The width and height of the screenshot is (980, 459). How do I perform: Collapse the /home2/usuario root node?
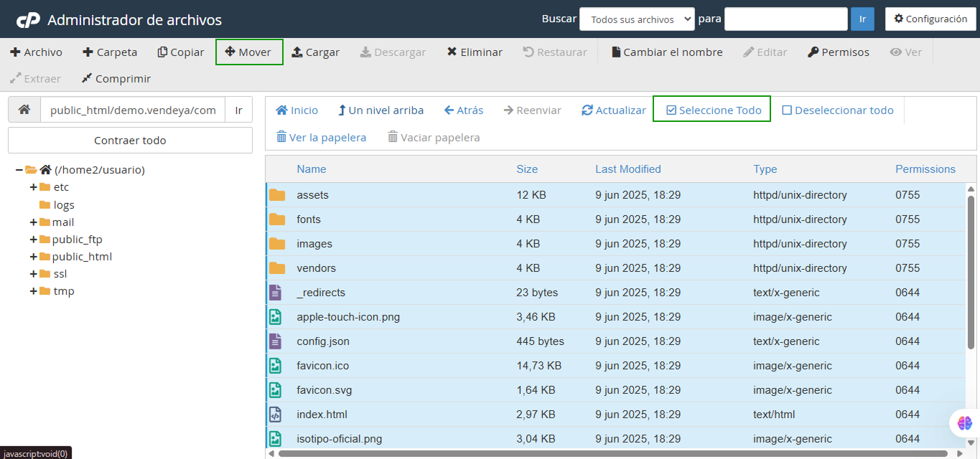coord(19,170)
